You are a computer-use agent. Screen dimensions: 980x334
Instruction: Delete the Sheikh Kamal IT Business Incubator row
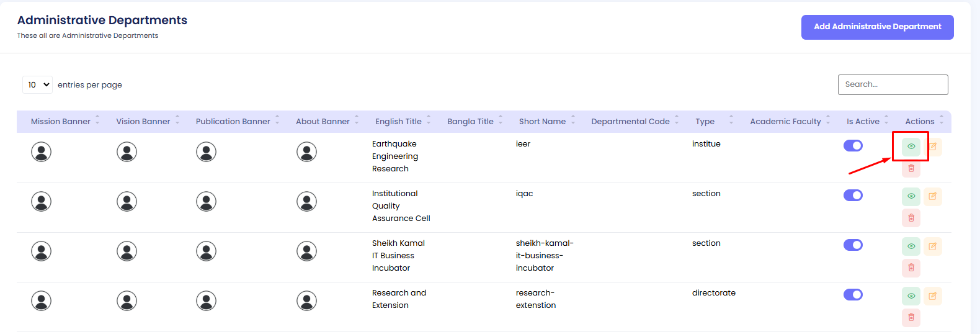(911, 268)
